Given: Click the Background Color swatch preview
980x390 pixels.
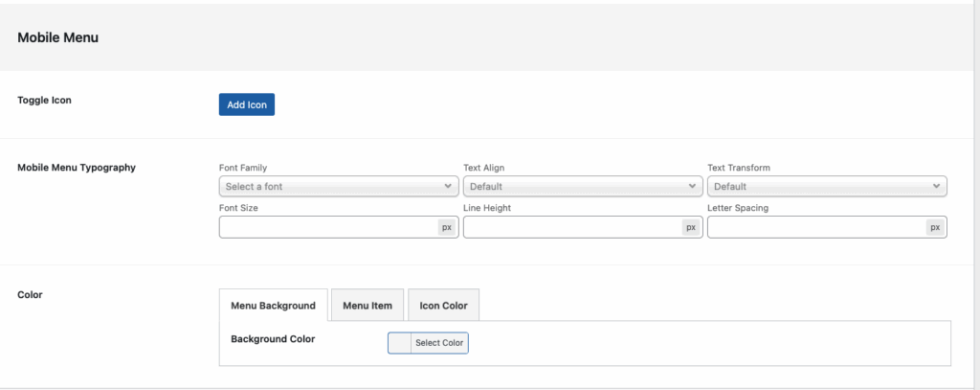Looking at the screenshot, I should [399, 343].
